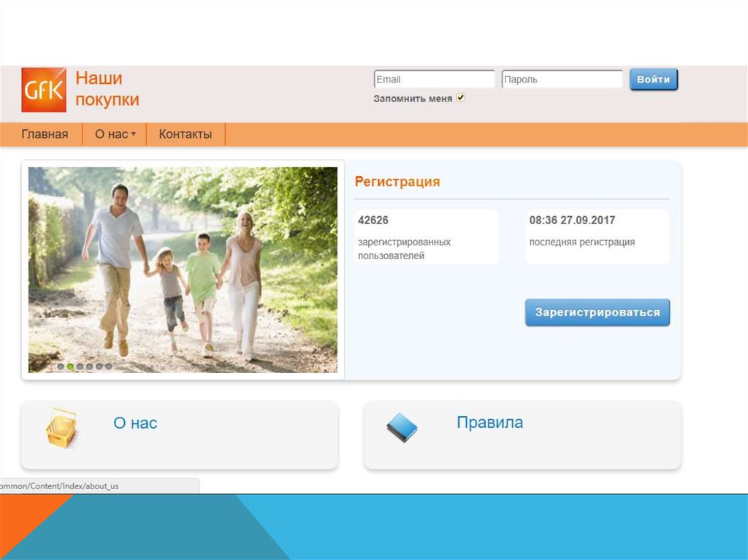Expand the "О нас" dropdown menu
Image resolution: width=748 pixels, height=560 pixels.
click(115, 134)
